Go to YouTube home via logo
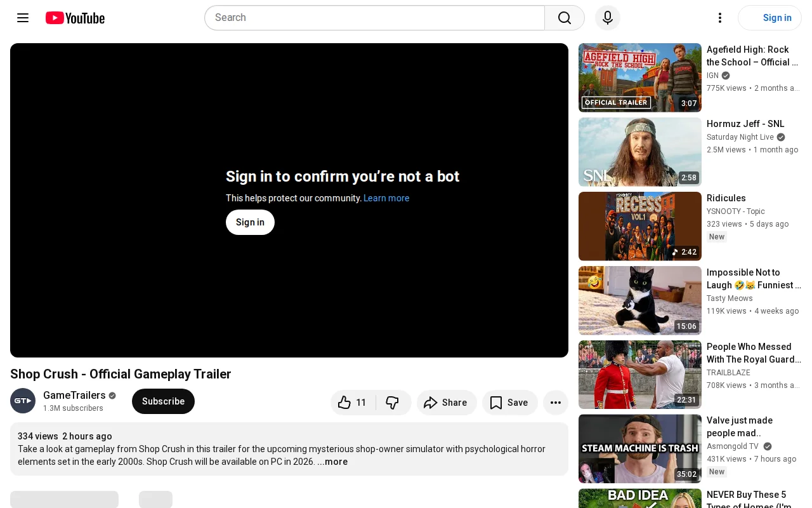Screen dimensions: 812x508 [x=75, y=18]
